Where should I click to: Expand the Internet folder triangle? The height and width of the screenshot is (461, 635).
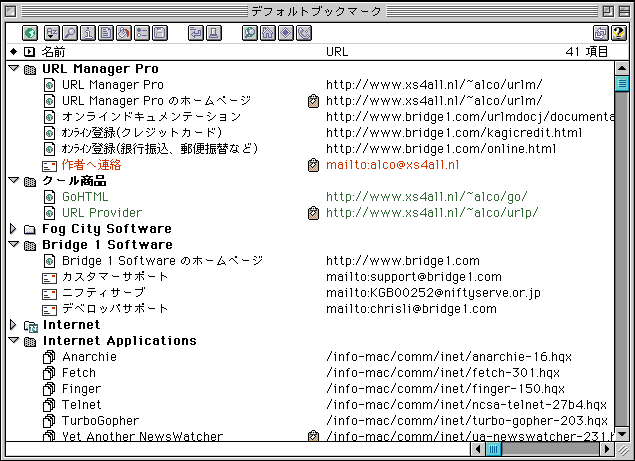(13, 325)
